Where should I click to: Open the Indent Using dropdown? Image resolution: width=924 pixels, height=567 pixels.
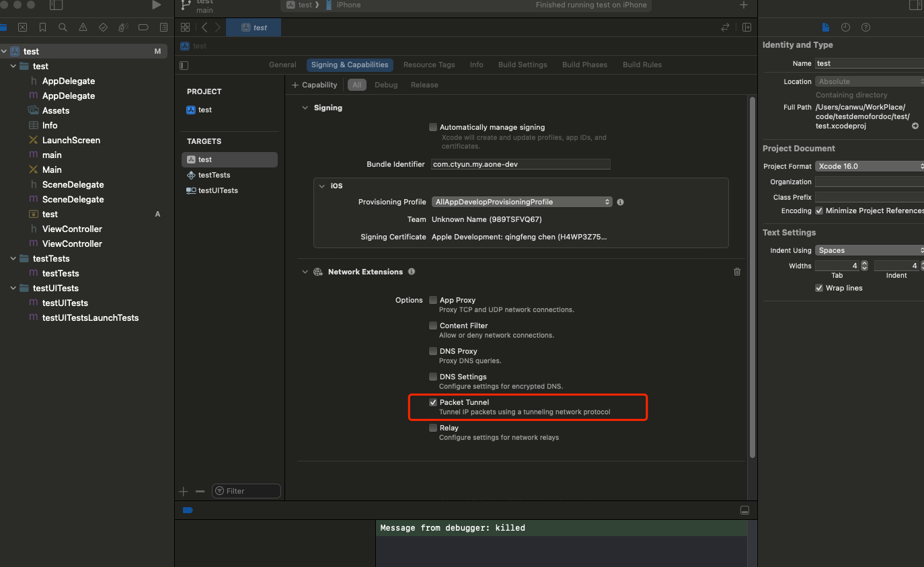point(870,250)
